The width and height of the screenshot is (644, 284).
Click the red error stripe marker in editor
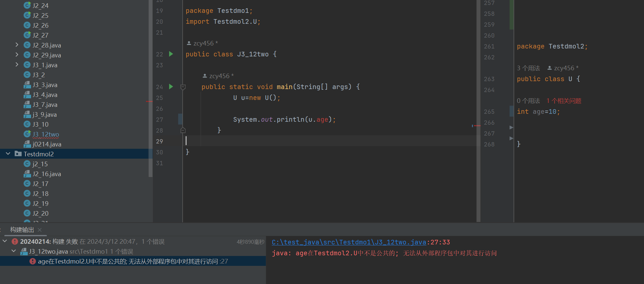(477, 126)
